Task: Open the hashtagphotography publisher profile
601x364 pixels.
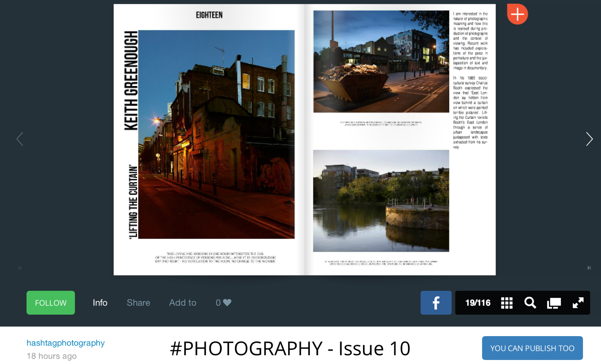Action: (x=65, y=343)
